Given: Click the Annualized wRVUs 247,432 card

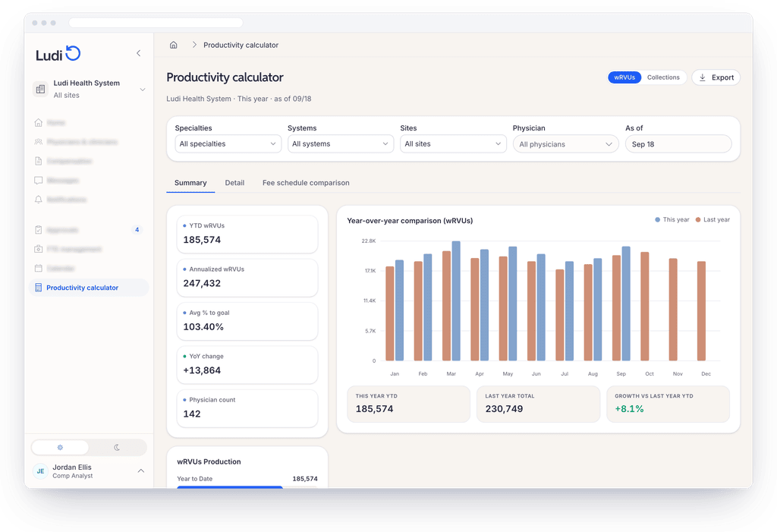Looking at the screenshot, I should pos(247,278).
